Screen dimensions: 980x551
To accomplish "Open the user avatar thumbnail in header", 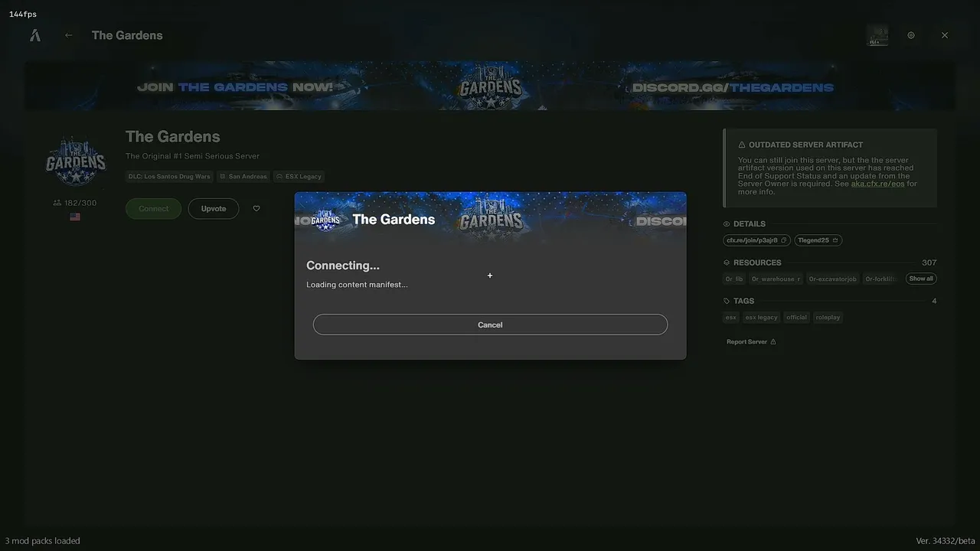I will (877, 35).
